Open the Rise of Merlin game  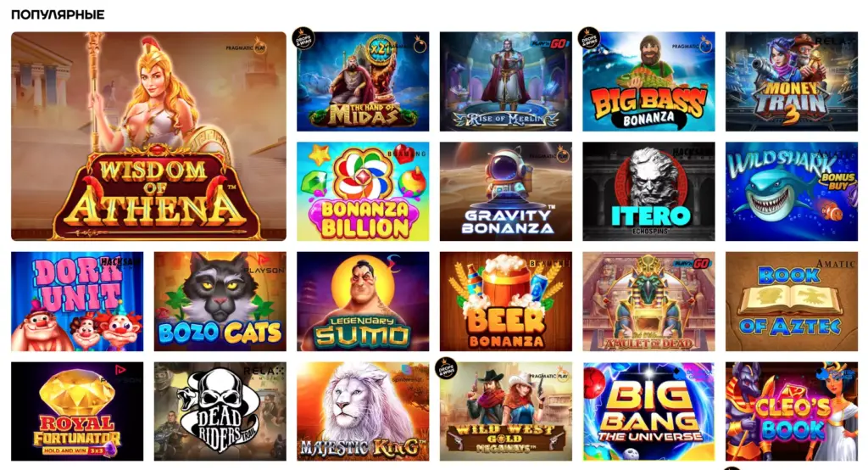(505, 81)
